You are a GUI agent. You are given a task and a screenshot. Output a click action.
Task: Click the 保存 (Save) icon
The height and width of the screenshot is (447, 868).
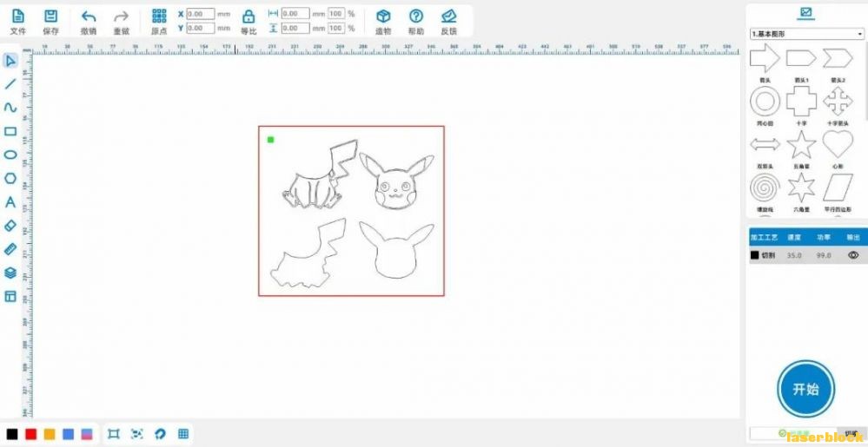point(50,16)
